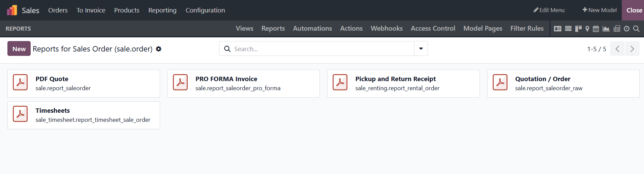
Task: Switch to the Automations tab
Action: coord(312,28)
